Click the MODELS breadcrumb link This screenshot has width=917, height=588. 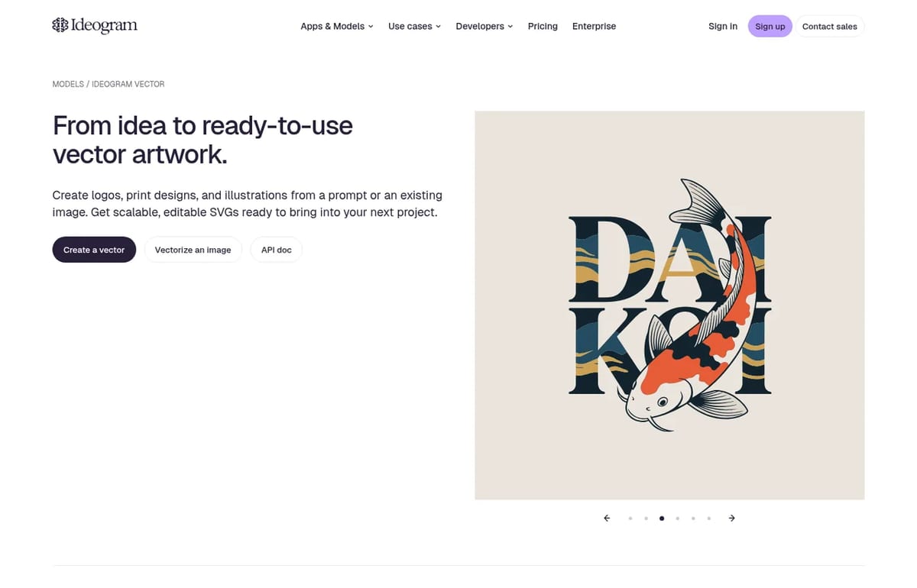(68, 84)
